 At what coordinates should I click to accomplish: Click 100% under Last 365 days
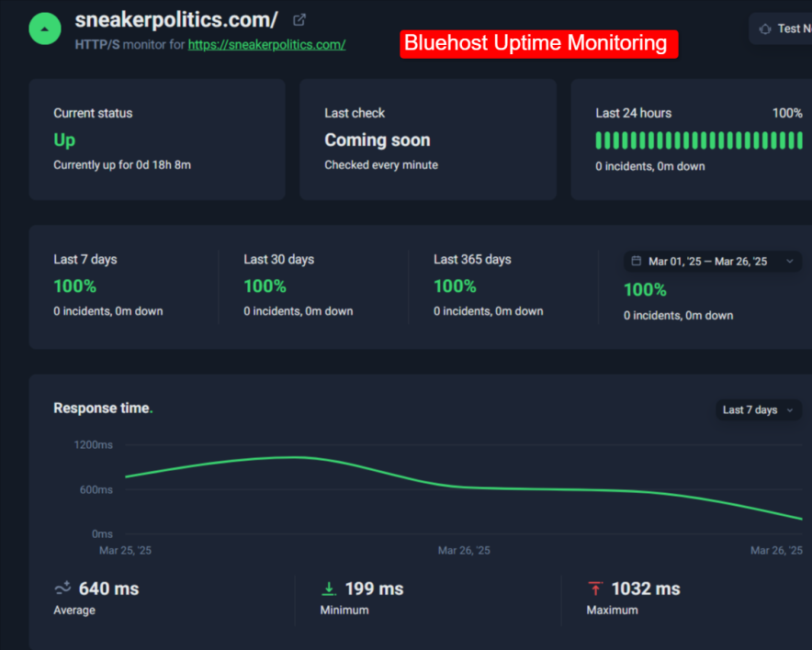(455, 286)
